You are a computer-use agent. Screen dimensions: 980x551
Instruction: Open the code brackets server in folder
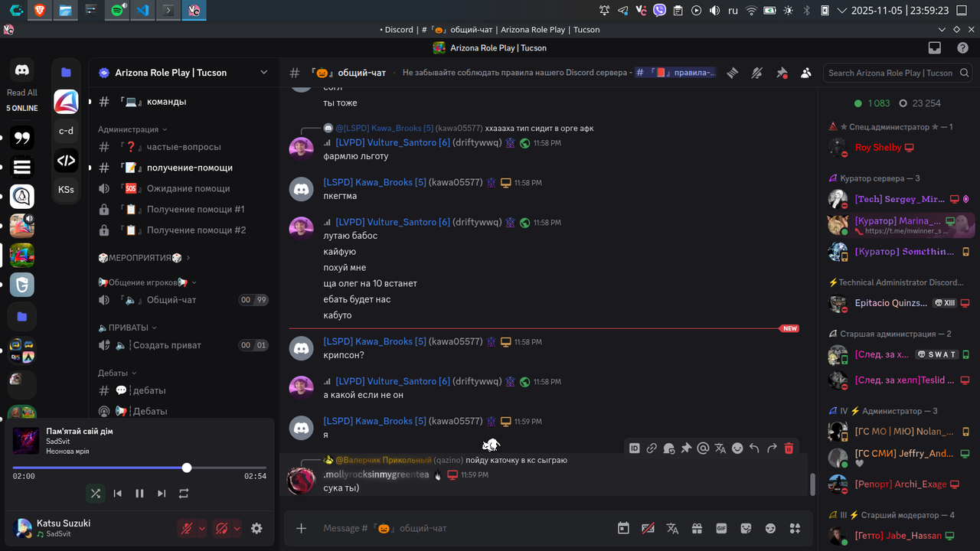pos(67,161)
